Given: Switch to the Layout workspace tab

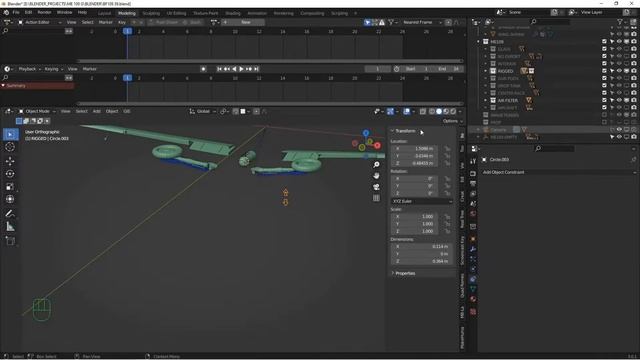Looking at the screenshot, I should coord(104,13).
